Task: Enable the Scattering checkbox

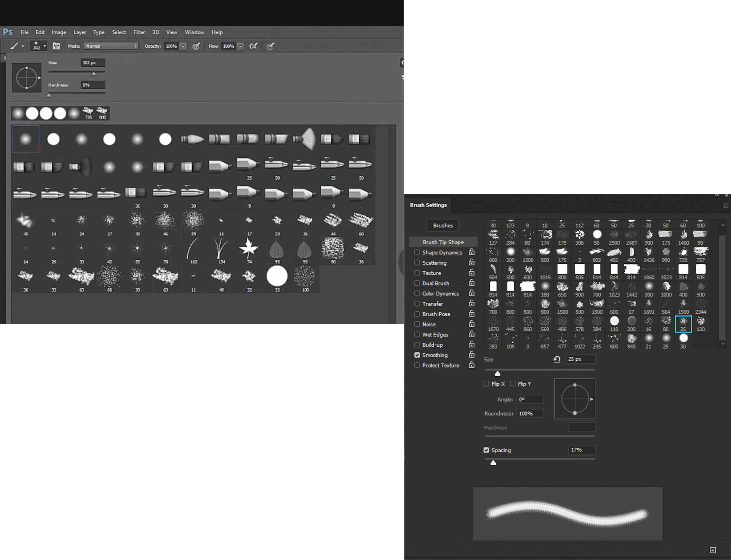Action: pos(417,263)
